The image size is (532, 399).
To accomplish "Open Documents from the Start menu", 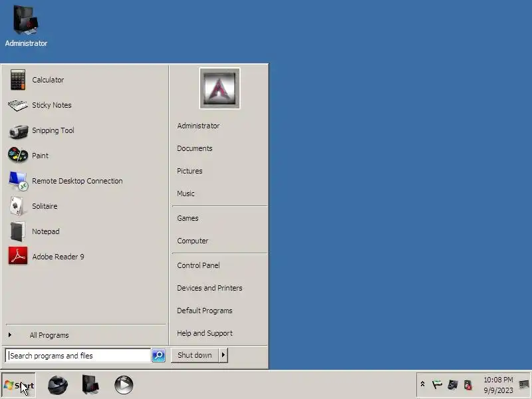I will (x=194, y=148).
